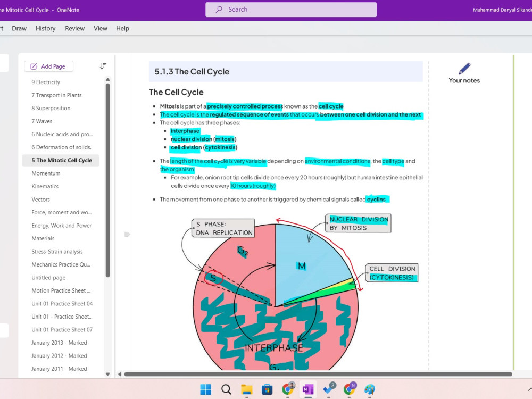Open the Force, moment and work page
This screenshot has width=532, height=399.
(61, 212)
